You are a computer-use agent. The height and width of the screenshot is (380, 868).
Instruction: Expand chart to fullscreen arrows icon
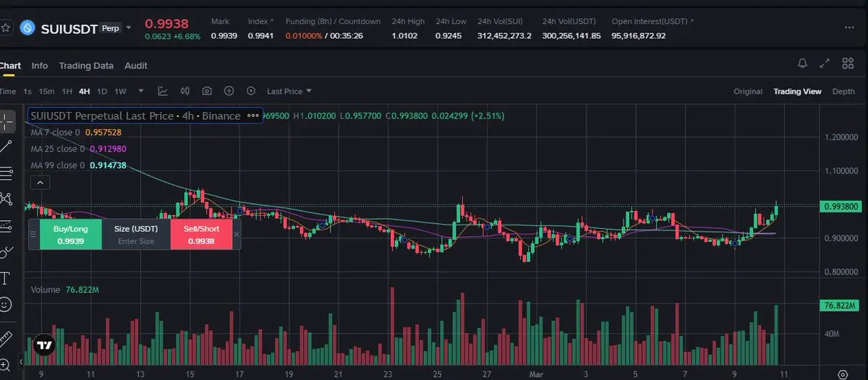(825, 64)
